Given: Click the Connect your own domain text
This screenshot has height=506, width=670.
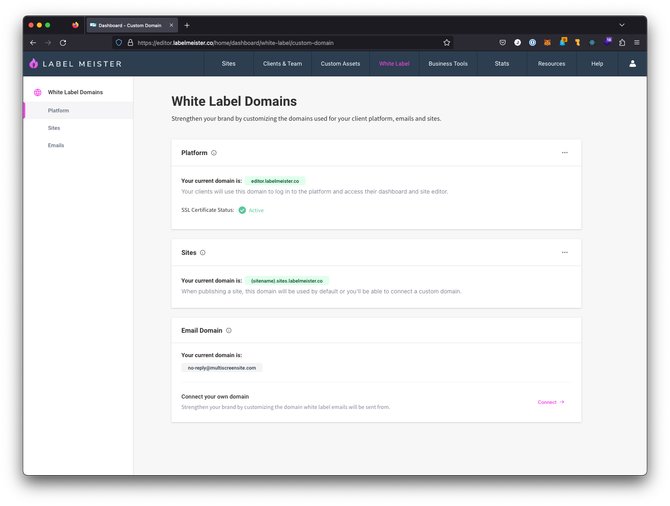Looking at the screenshot, I should tap(215, 397).
